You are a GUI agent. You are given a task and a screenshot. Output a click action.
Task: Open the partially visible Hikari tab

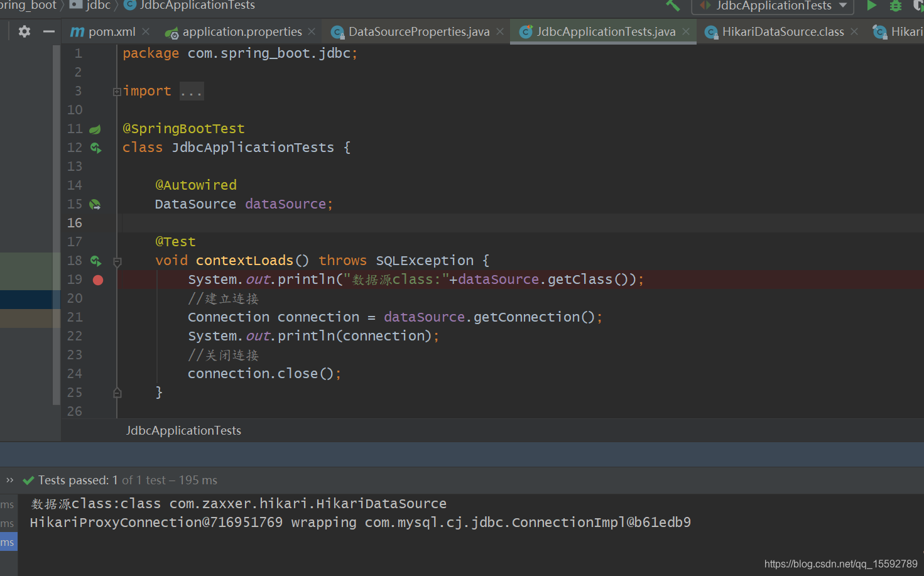pyautogui.click(x=898, y=31)
